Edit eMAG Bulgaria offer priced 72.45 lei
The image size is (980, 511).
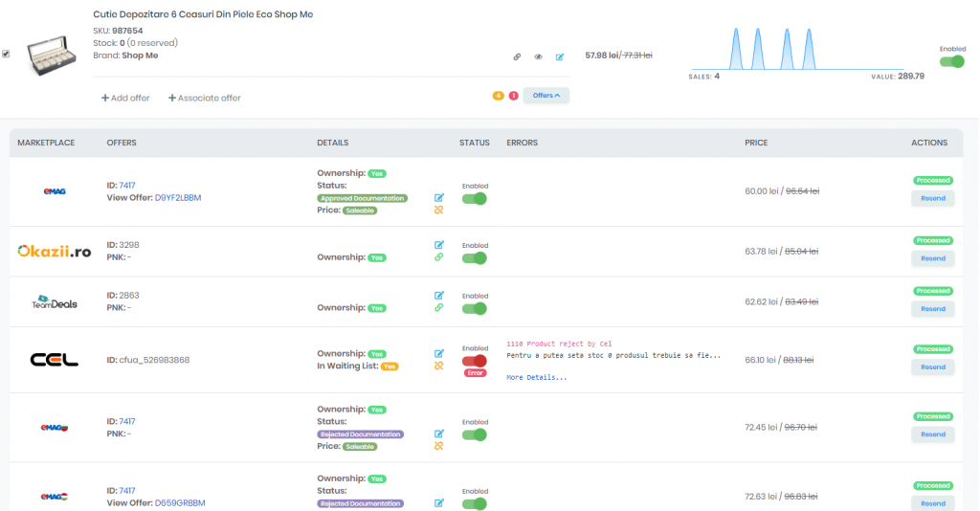(x=438, y=433)
